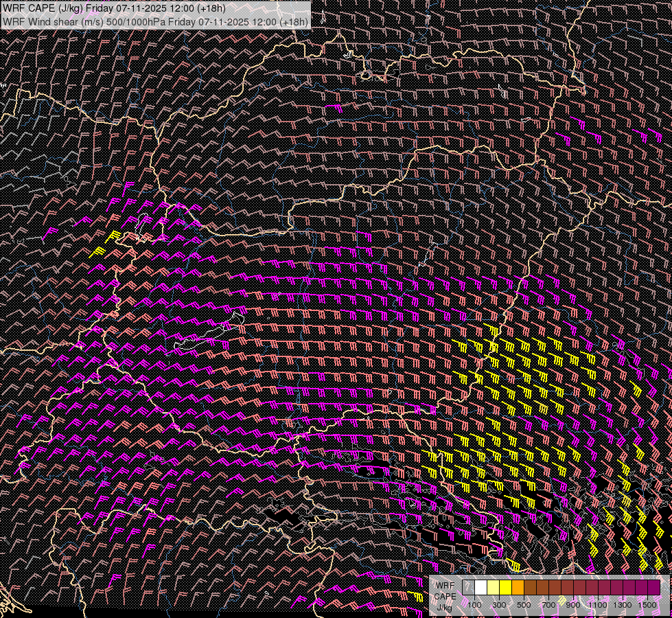Select the 1500 maximum legend label

[x=647, y=605]
